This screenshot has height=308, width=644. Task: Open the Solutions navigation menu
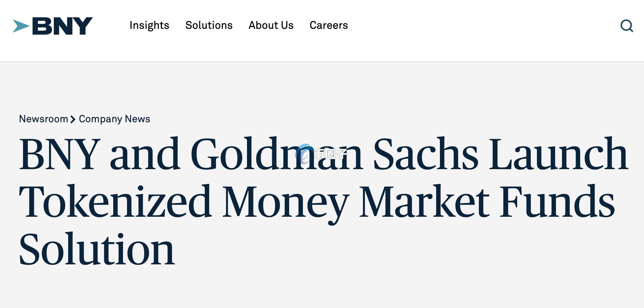point(209,25)
